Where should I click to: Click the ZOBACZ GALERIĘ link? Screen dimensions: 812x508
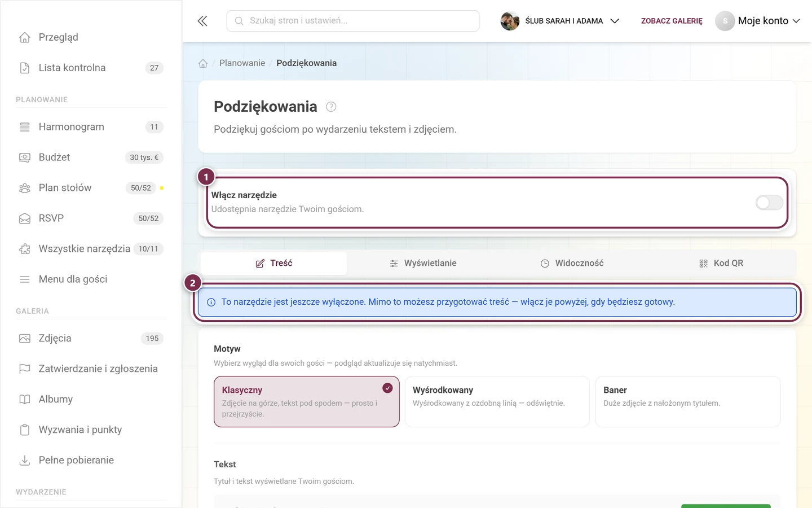(672, 21)
